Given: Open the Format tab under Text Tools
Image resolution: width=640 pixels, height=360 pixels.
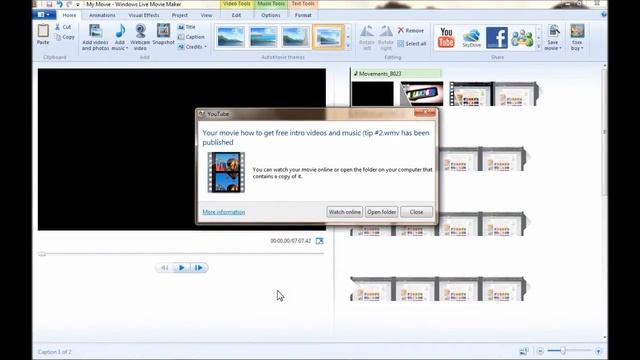Looking at the screenshot, I should click(303, 15).
